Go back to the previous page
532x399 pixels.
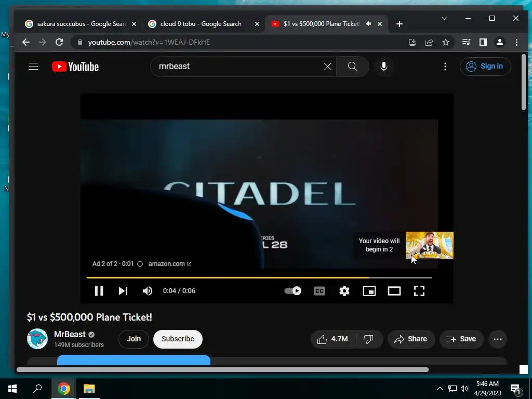26,42
